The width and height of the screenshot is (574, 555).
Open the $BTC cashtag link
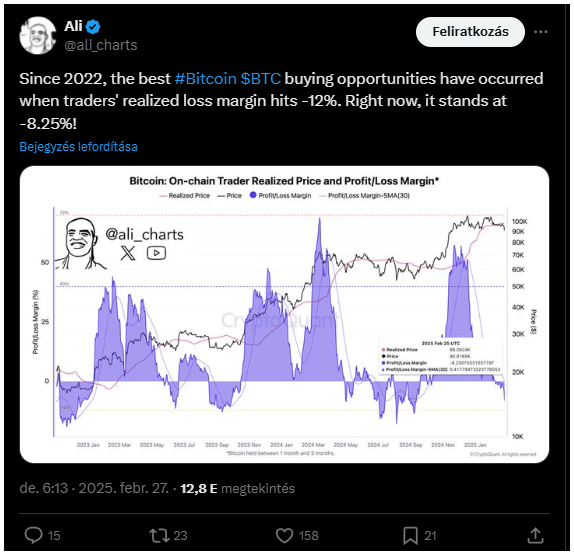261,79
